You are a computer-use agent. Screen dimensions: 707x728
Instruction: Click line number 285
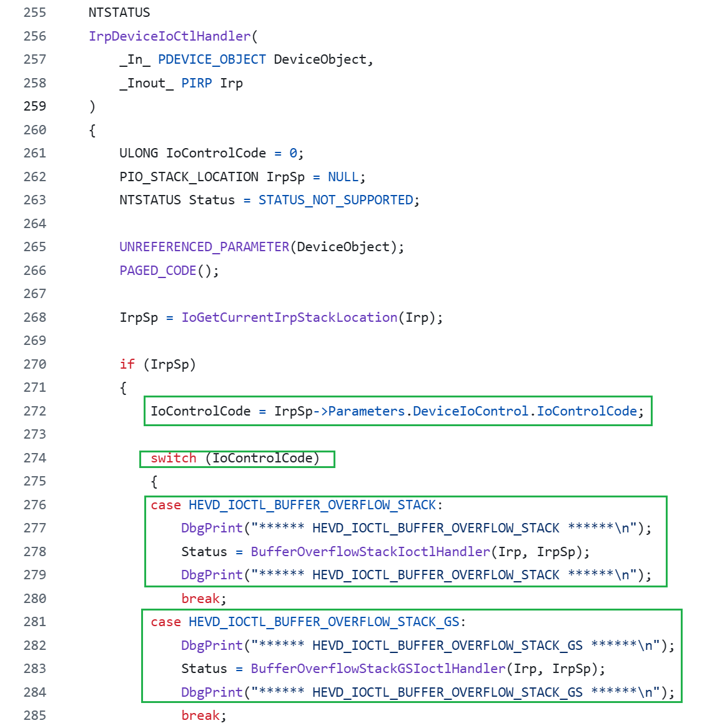click(35, 716)
